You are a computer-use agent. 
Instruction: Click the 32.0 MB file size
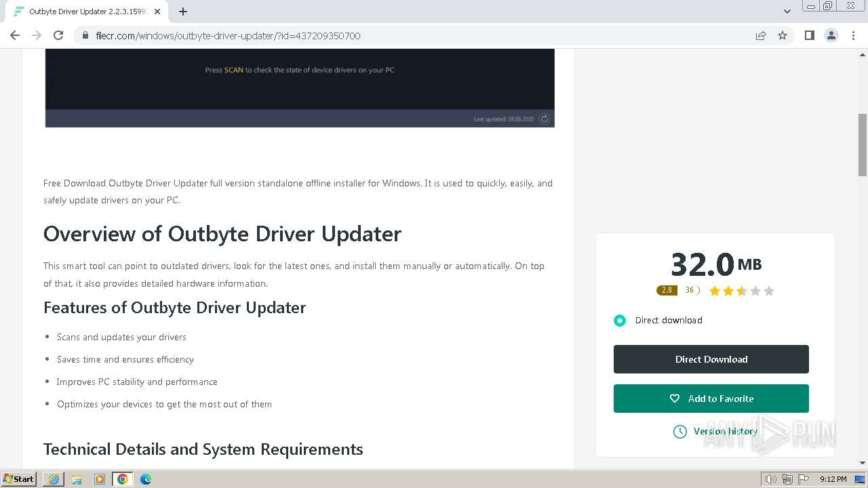[x=715, y=264]
